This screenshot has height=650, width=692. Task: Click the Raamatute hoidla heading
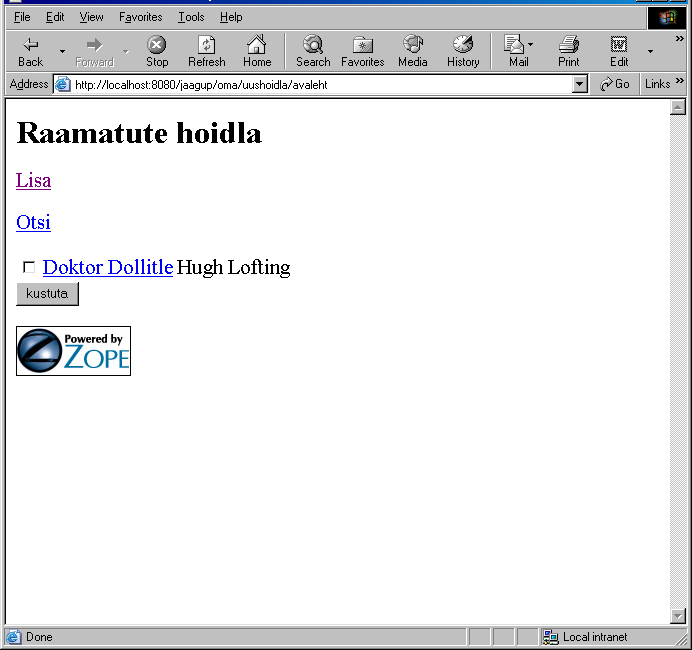[x=139, y=133]
